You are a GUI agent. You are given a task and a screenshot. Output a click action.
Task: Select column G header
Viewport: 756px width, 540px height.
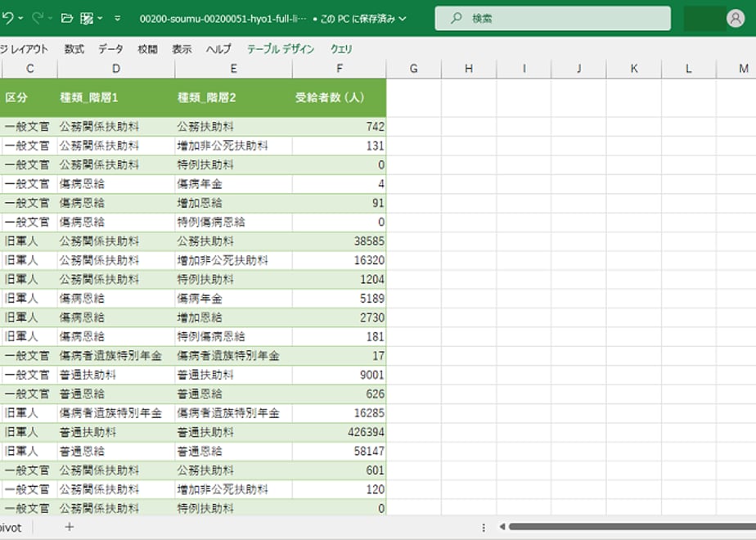click(414, 69)
